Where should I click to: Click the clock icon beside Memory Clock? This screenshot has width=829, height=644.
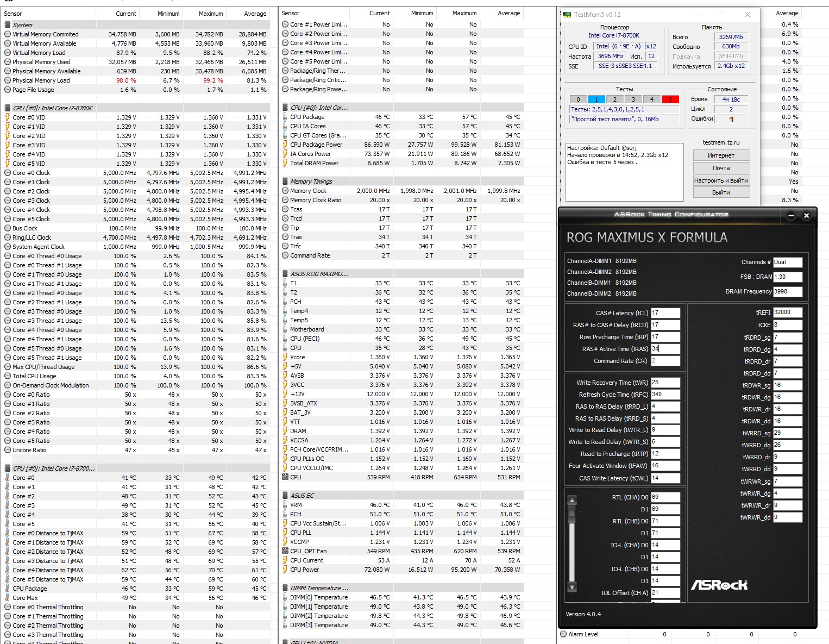(x=285, y=191)
